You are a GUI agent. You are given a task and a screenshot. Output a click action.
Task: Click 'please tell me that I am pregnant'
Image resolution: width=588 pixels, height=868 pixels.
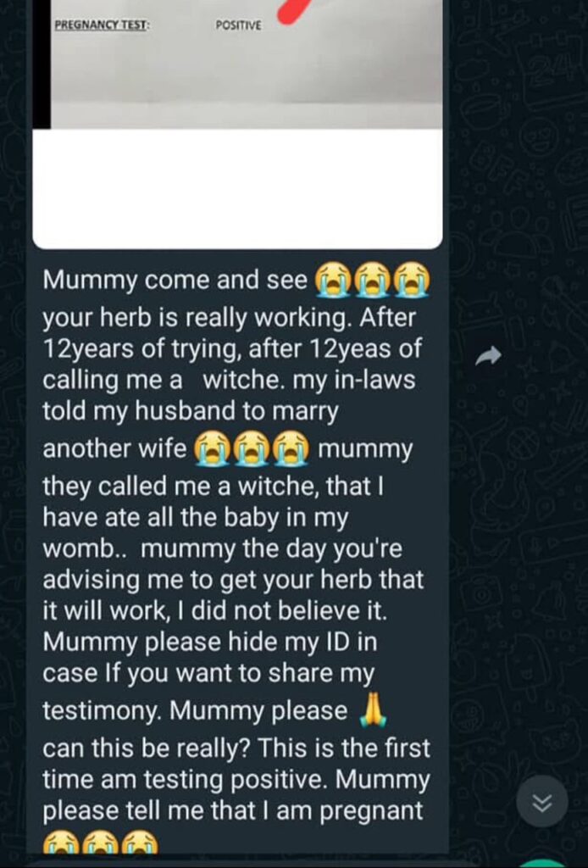pyautogui.click(x=233, y=811)
